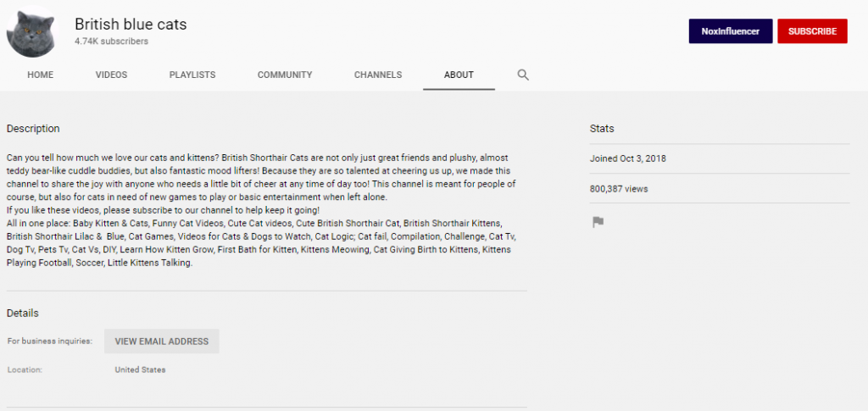Open the British blue cats avatar image

[33, 31]
